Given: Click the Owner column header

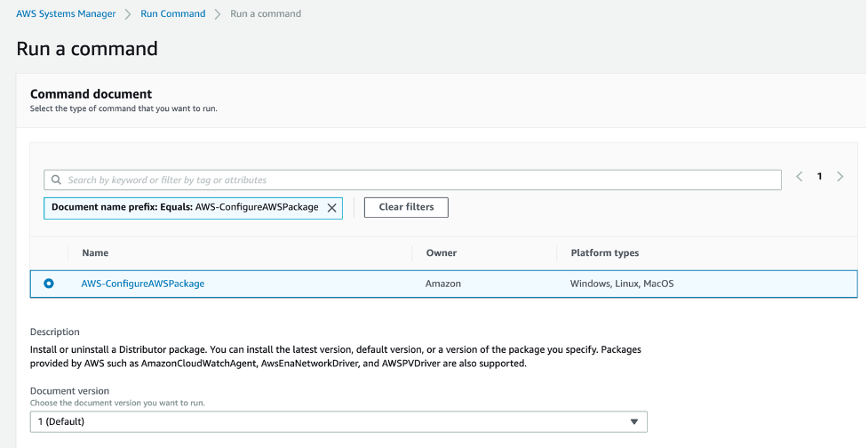Looking at the screenshot, I should (442, 253).
